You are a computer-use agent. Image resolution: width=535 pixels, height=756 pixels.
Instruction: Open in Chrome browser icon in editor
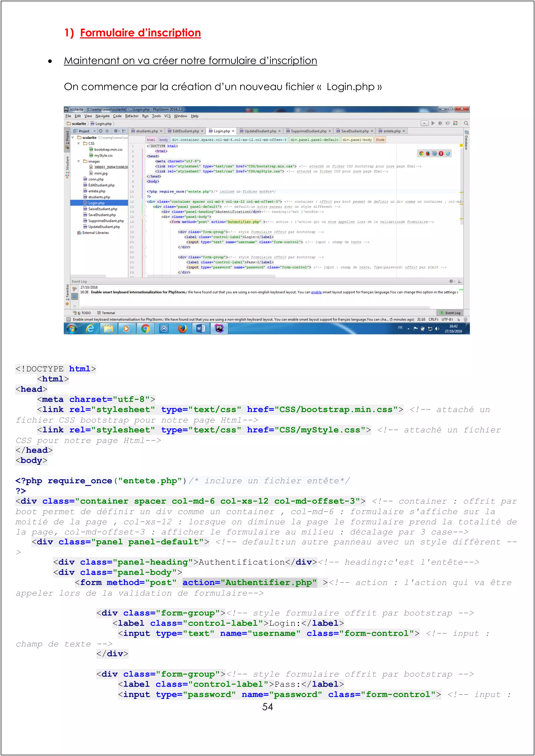pos(421,153)
